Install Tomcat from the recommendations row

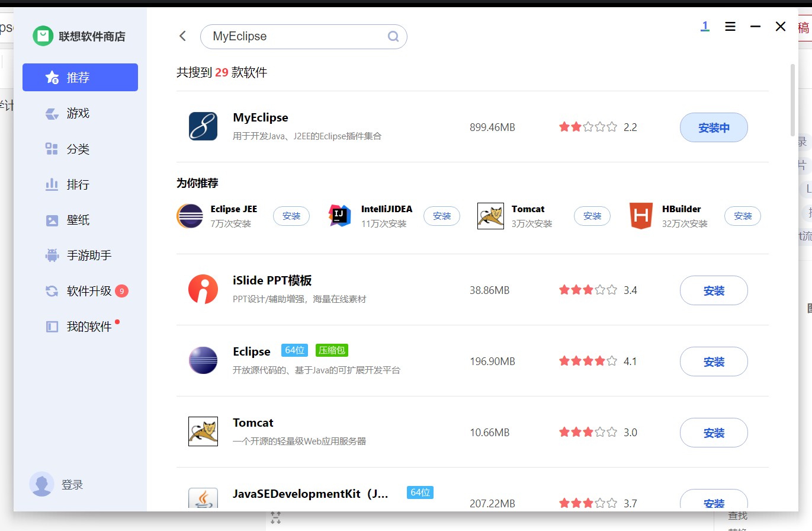point(592,216)
